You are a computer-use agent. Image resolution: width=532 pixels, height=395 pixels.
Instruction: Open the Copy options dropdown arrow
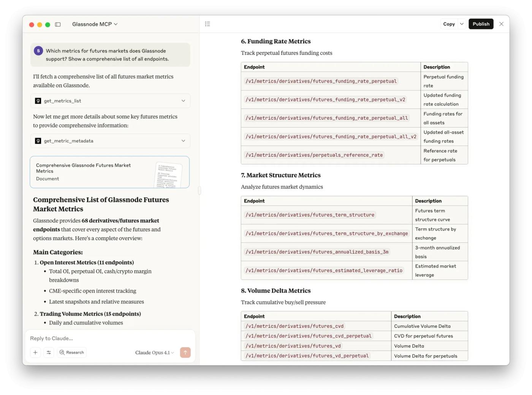[x=462, y=24]
